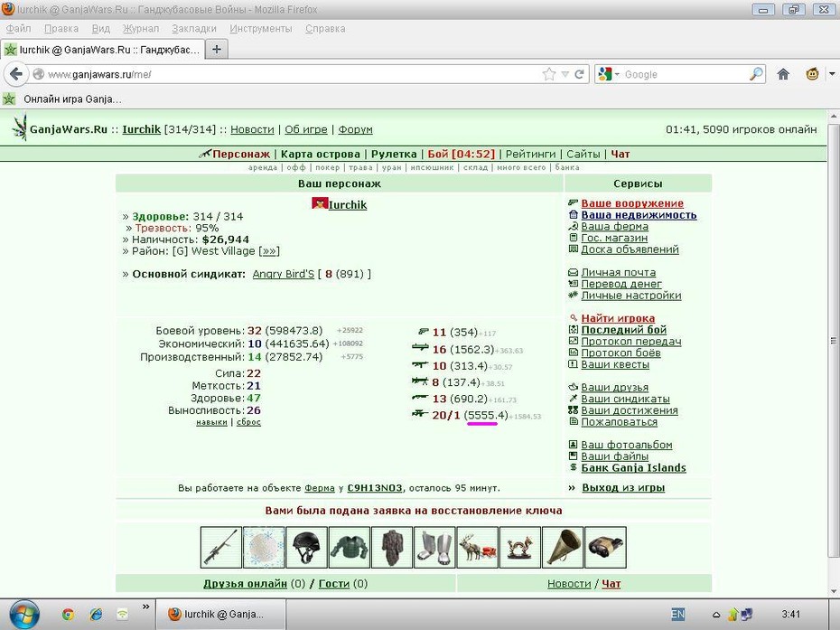Bookmark this page with the star icon
Image resolution: width=840 pixels, height=630 pixels.
click(549, 74)
